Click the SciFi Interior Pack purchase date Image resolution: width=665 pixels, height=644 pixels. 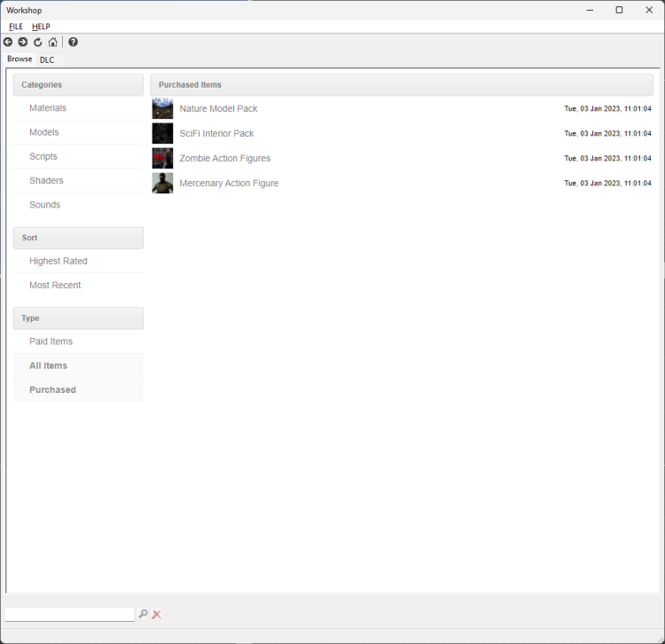tap(607, 134)
